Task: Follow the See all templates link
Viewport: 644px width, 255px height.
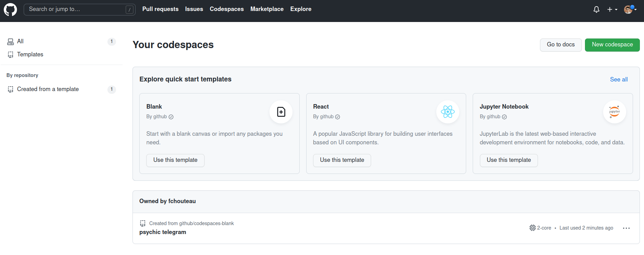Action: tap(619, 79)
